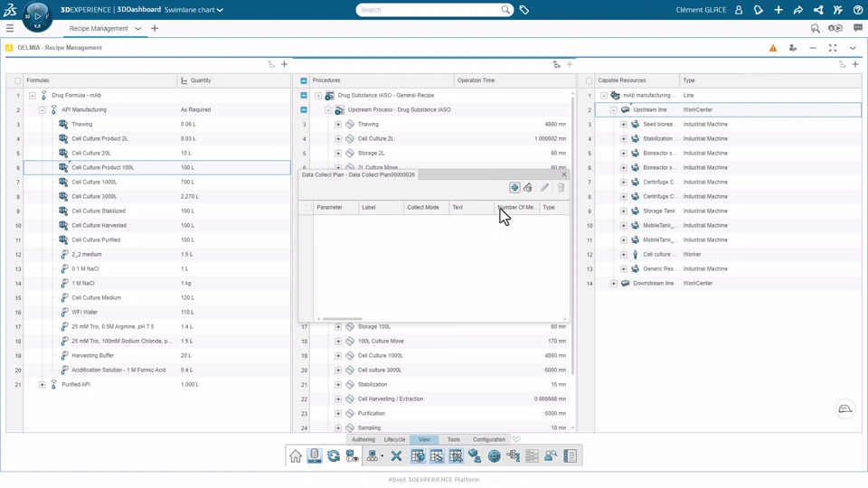The width and height of the screenshot is (868, 488).
Task: Toggle the Procedures header checkbox
Action: pos(304,80)
